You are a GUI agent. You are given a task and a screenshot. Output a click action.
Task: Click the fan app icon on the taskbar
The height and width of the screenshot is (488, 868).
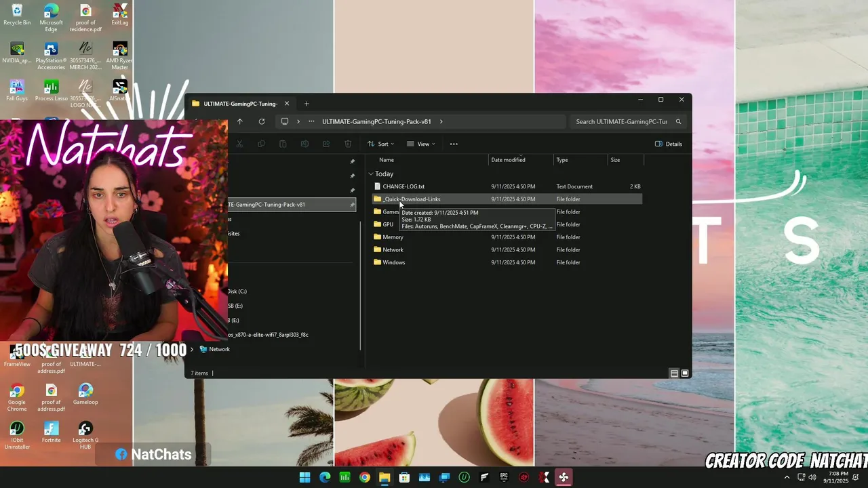point(564,477)
